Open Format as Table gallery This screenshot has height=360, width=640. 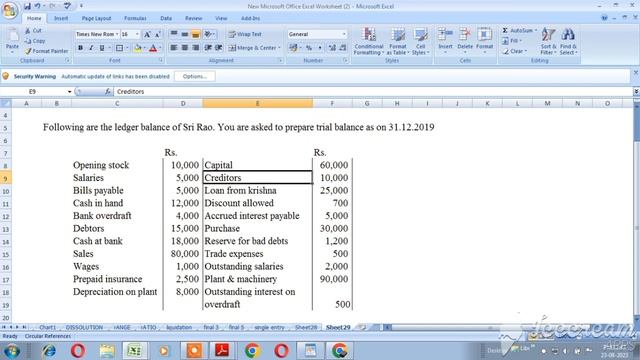(x=398, y=41)
